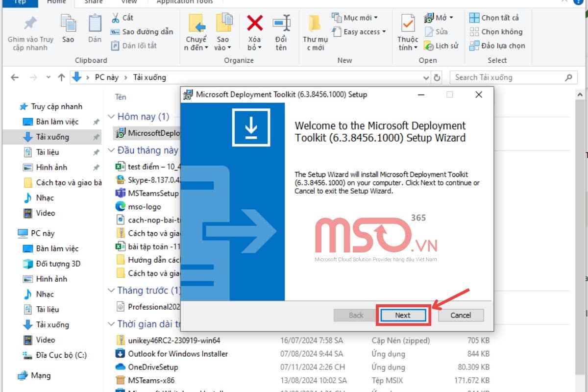Click 'Tải xuống' in the address bar

click(149, 77)
